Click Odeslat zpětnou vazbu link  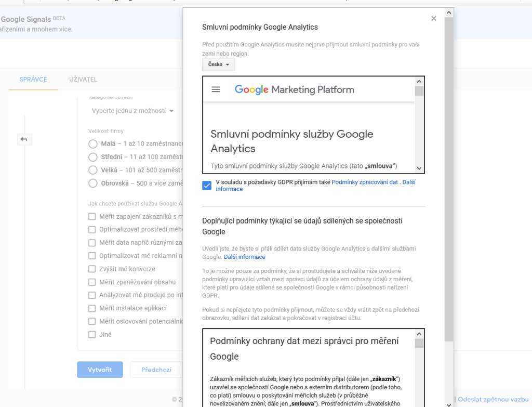coord(493,400)
